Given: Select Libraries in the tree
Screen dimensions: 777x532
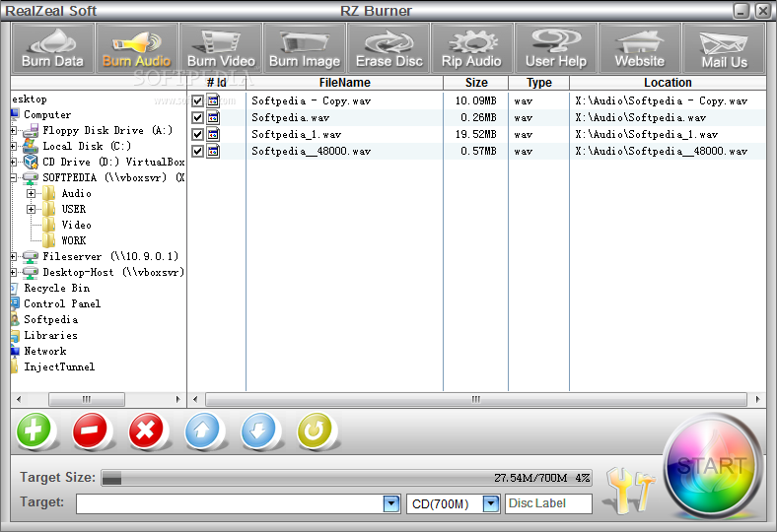Looking at the screenshot, I should (x=50, y=336).
